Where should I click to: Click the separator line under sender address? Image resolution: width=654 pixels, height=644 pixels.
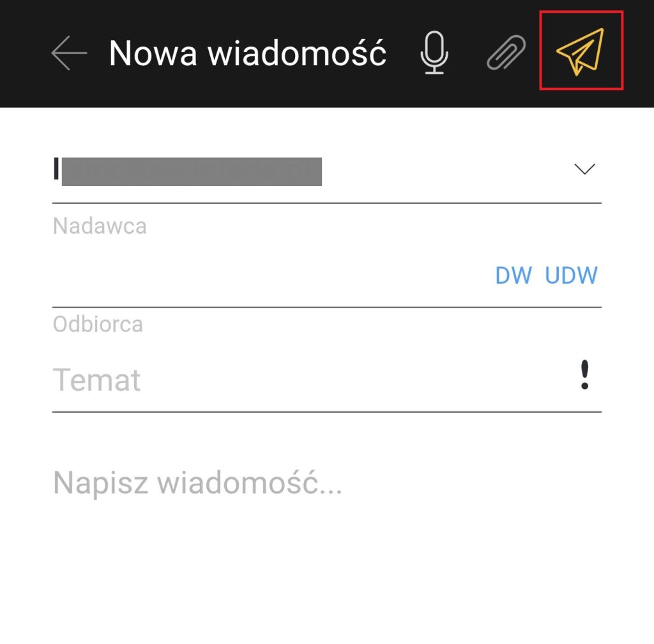(x=327, y=203)
